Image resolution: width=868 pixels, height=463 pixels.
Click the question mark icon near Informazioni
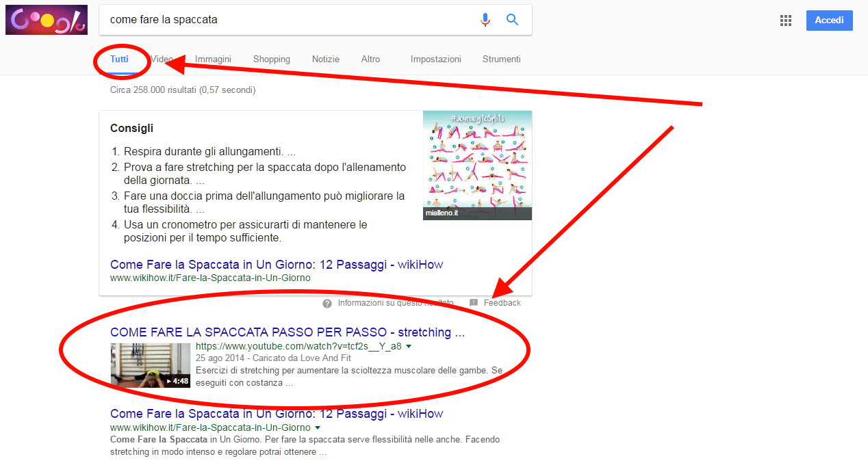tap(327, 302)
